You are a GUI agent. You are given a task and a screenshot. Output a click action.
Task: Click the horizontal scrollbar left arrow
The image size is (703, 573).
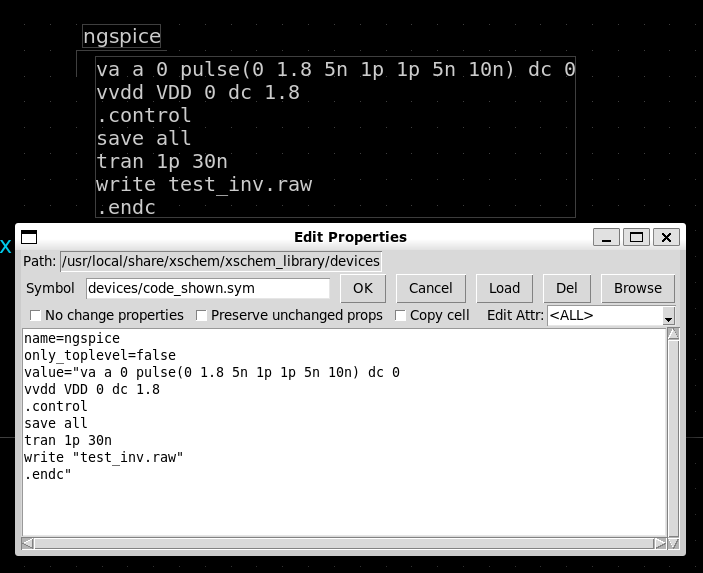pos(28,544)
